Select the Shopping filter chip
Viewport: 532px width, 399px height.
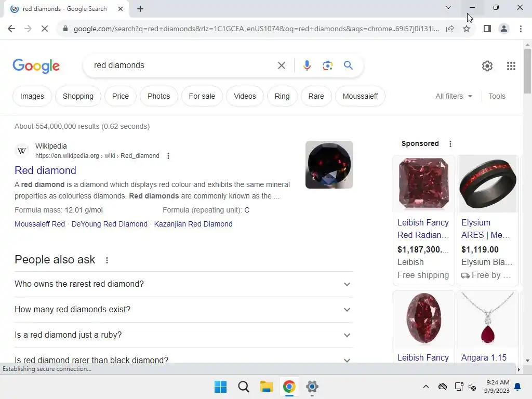pos(78,96)
